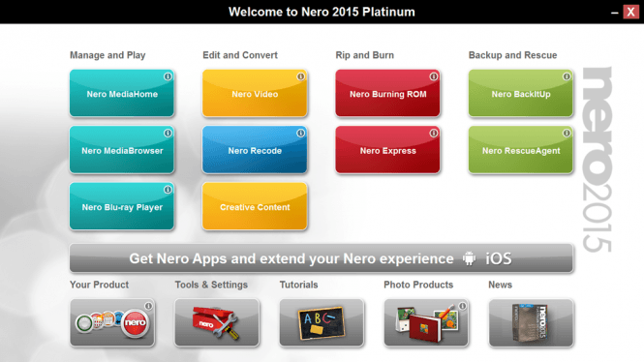This screenshot has height=362, width=644.
Task: Open the Your Product disc icons tile
Action: tap(112, 322)
